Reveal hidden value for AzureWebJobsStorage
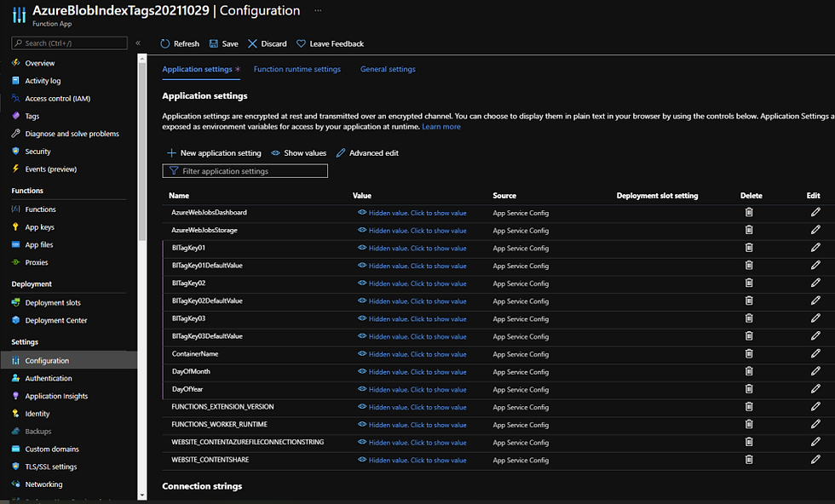Screen dimensions: 835x504 coord(412,231)
